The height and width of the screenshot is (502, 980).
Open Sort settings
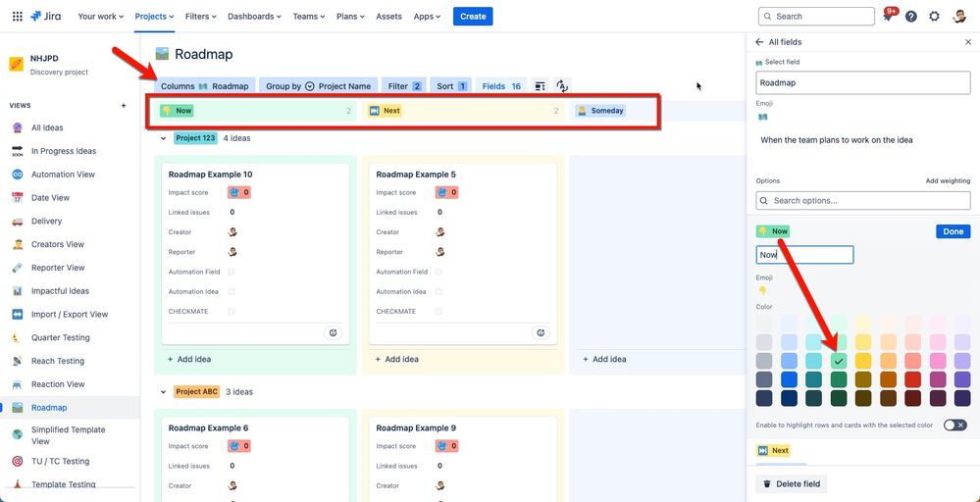(x=451, y=86)
